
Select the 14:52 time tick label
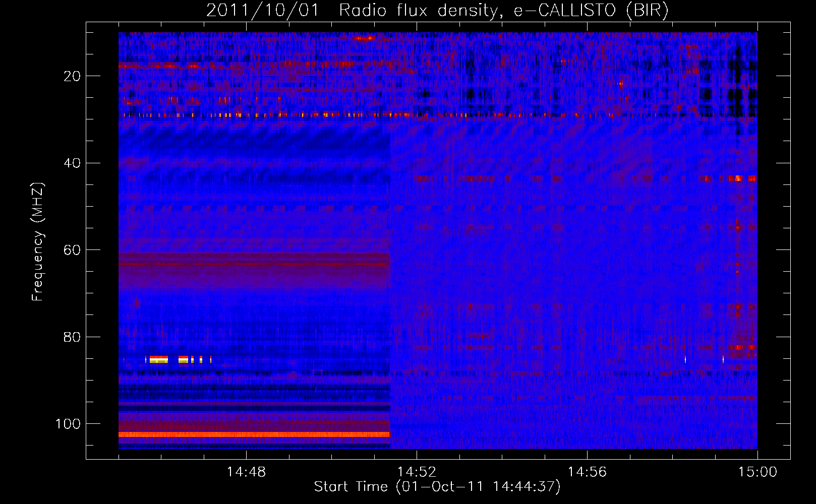(417, 472)
